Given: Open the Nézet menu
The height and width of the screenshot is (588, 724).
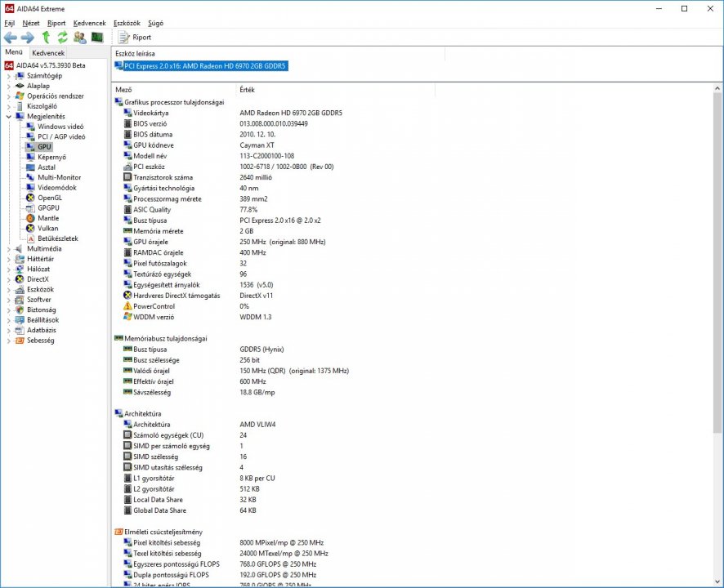Looking at the screenshot, I should point(31,23).
